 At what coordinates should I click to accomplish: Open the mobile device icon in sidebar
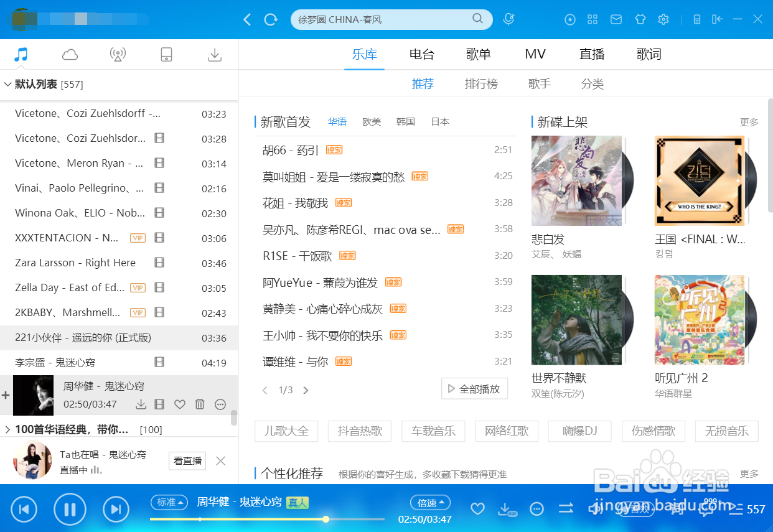[166, 55]
